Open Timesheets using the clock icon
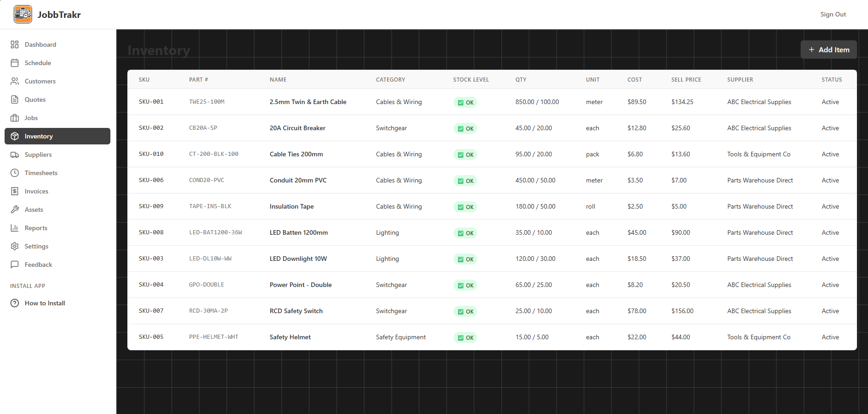 click(x=15, y=173)
